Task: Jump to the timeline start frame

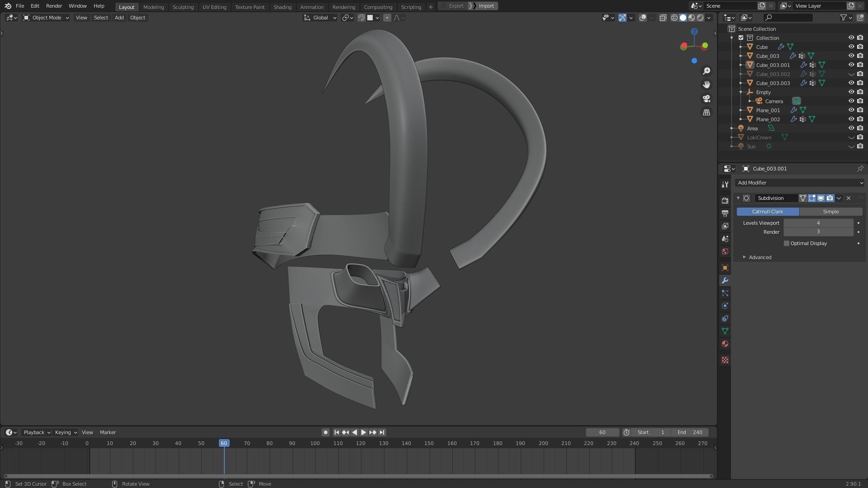Action: click(x=336, y=432)
